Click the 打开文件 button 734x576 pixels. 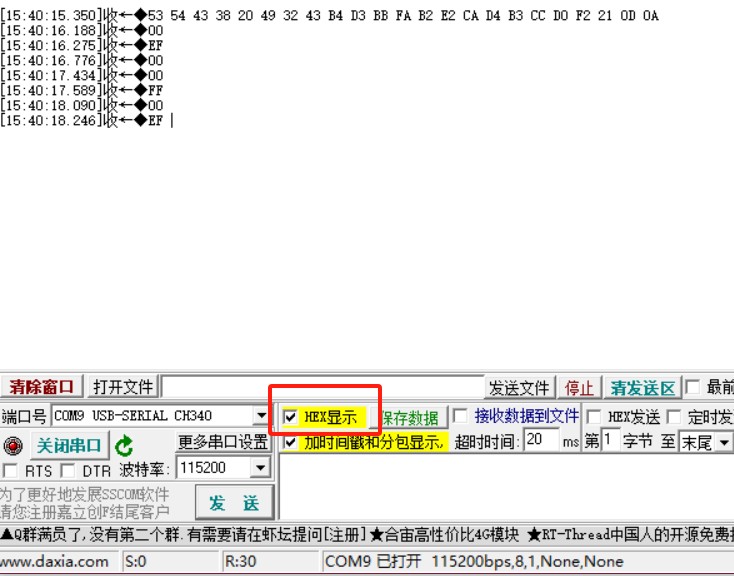coord(123,387)
